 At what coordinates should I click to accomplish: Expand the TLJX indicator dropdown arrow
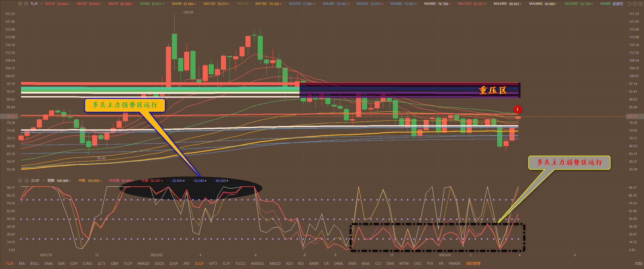point(41,4)
